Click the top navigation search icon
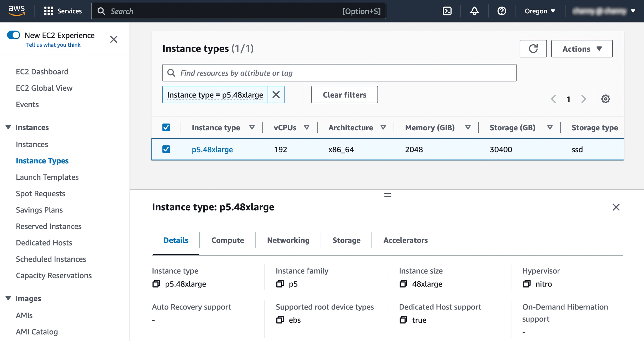The image size is (644, 341). (101, 11)
